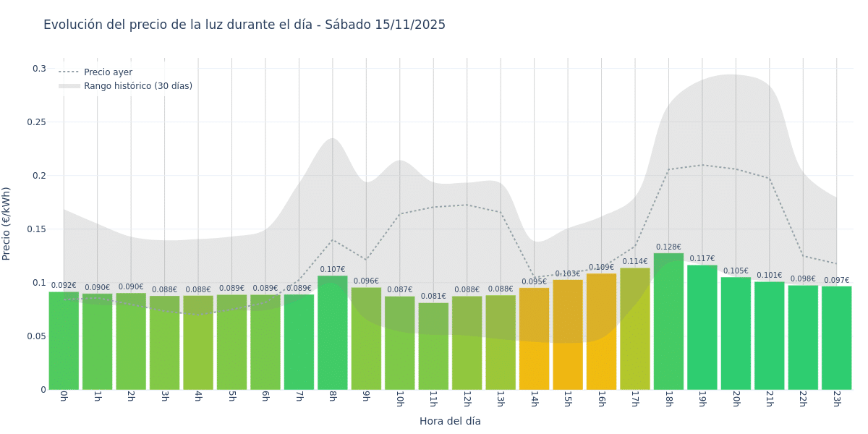Toggle the "Precio ayer" legend entry

[108, 72]
